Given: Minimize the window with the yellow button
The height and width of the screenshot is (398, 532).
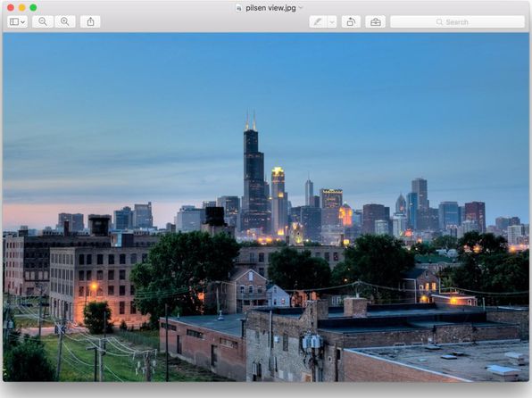Looking at the screenshot, I should pyautogui.click(x=21, y=7).
